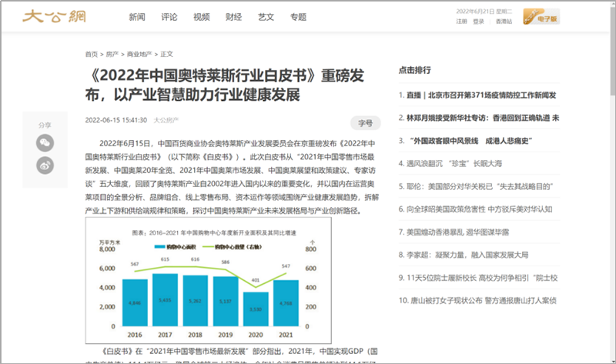Screen dimensions: 616x364
Task: Share article via the WeChat icon
Action: (x=45, y=142)
